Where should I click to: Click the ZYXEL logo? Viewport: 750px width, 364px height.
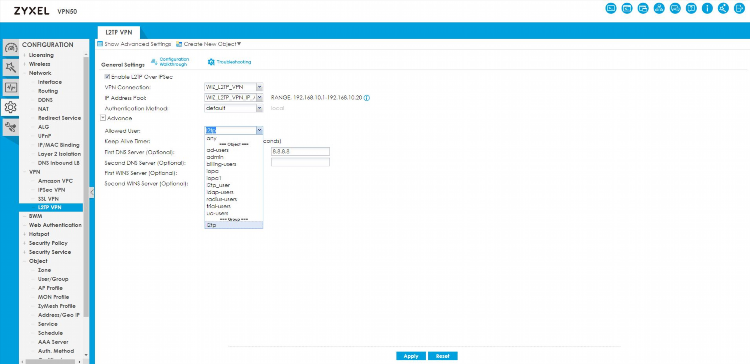click(x=32, y=11)
